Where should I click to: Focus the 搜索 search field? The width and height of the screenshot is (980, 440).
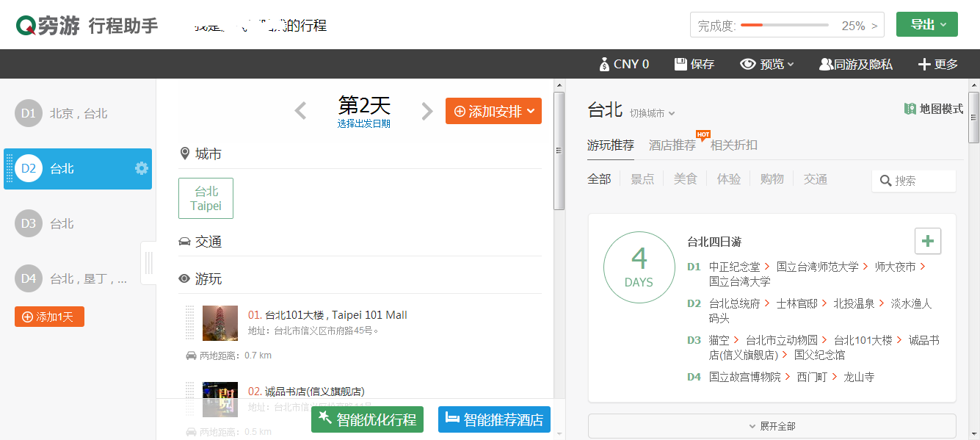[x=914, y=181]
